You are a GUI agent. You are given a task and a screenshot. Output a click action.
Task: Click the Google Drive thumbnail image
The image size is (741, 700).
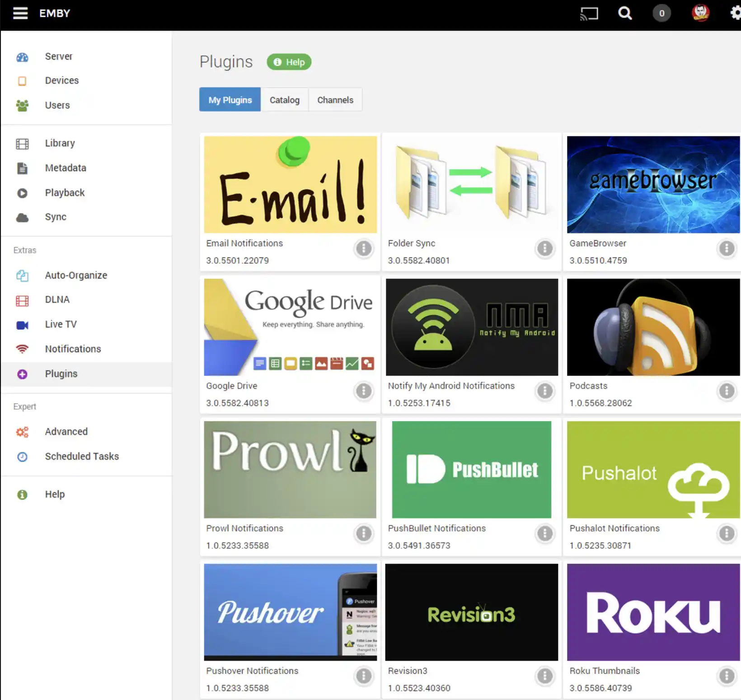[290, 327]
